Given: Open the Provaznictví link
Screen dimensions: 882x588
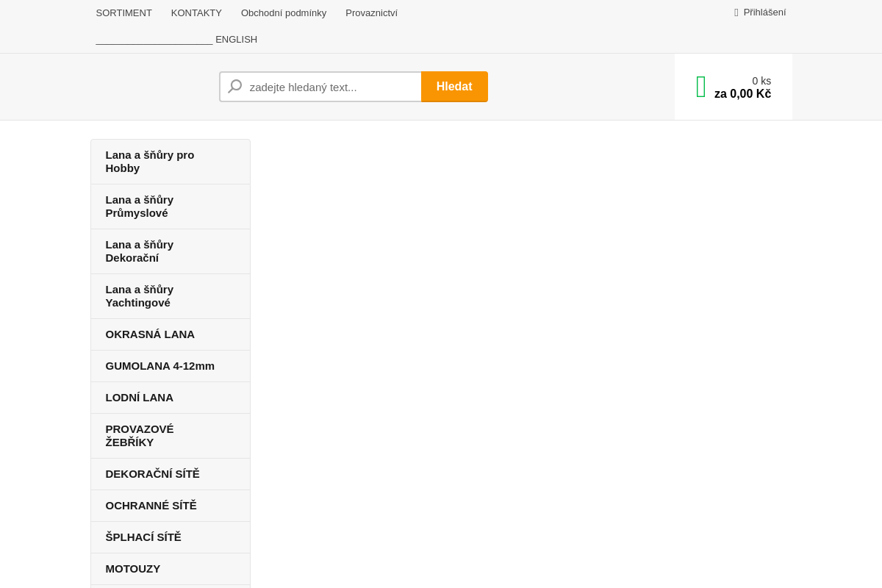Looking at the screenshot, I should coord(371,12).
